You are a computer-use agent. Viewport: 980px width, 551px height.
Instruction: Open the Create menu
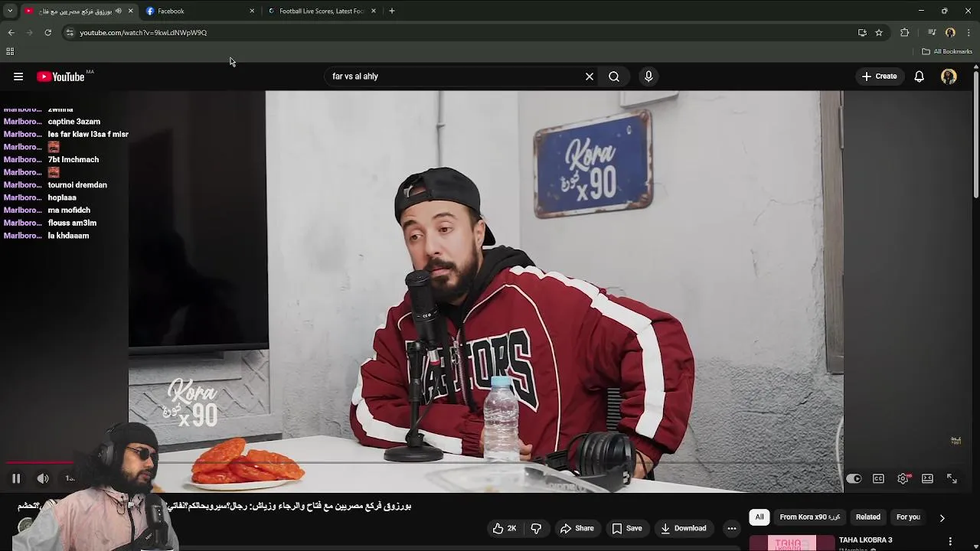[879, 77]
